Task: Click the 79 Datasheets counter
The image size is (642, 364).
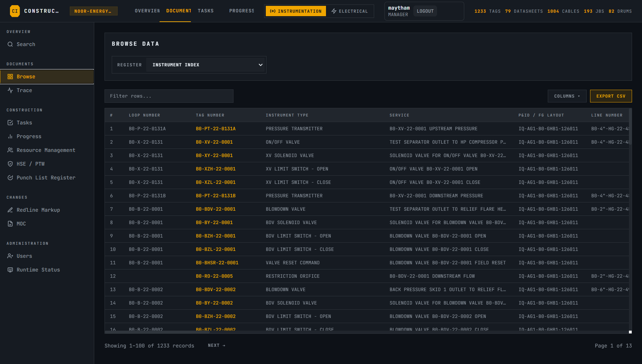Action: (x=524, y=11)
